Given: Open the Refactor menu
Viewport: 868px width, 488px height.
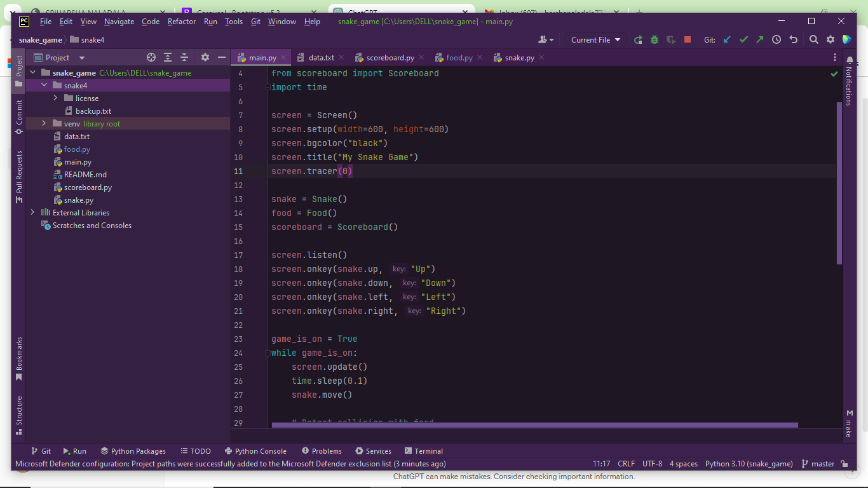Looking at the screenshot, I should 182,21.
